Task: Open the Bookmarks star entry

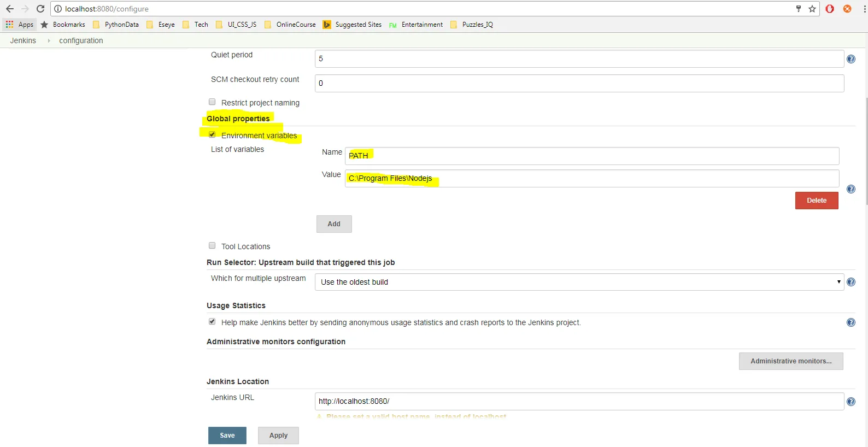Action: click(63, 25)
